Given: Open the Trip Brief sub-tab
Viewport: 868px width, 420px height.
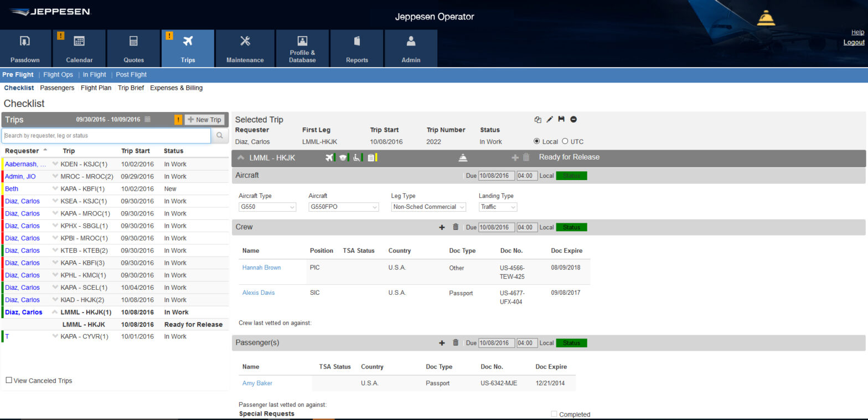Looking at the screenshot, I should [131, 88].
